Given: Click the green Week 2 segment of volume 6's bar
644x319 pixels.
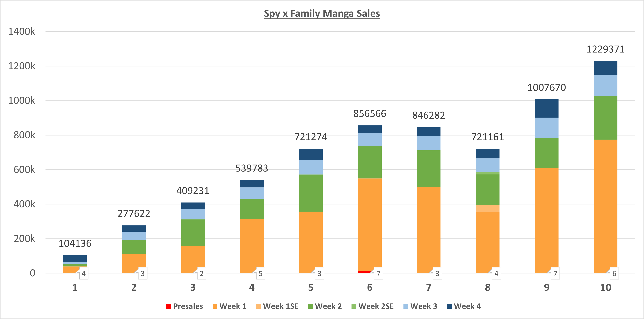Looking at the screenshot, I should (x=370, y=162).
